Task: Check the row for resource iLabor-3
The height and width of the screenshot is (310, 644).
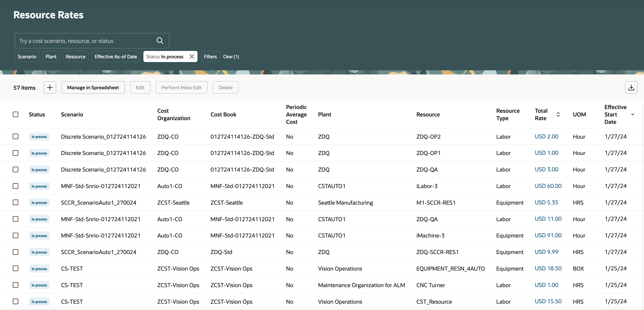Action: pos(15,186)
